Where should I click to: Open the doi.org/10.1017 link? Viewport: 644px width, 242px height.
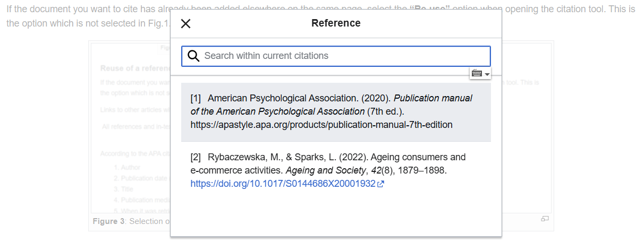283,184
